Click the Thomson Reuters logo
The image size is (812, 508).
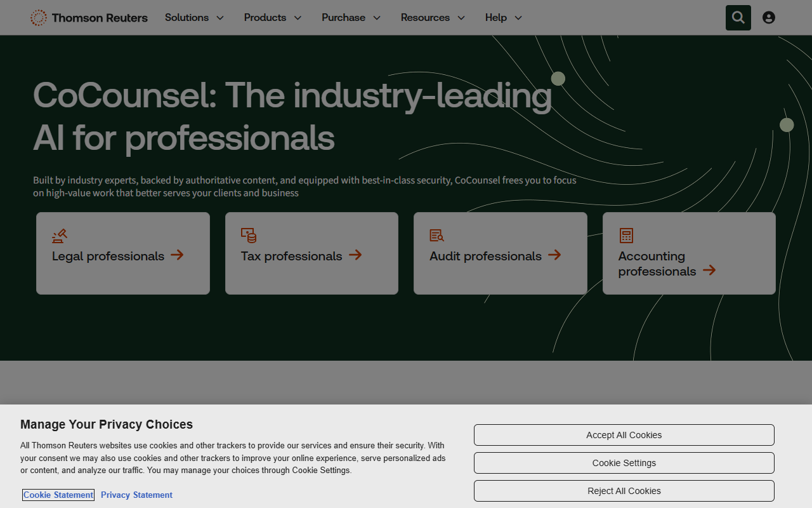(89, 18)
